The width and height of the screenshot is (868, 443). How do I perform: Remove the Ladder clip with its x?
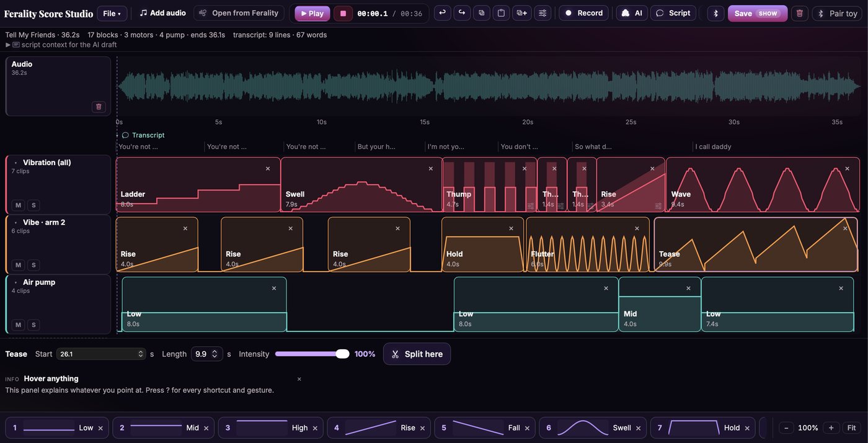268,169
